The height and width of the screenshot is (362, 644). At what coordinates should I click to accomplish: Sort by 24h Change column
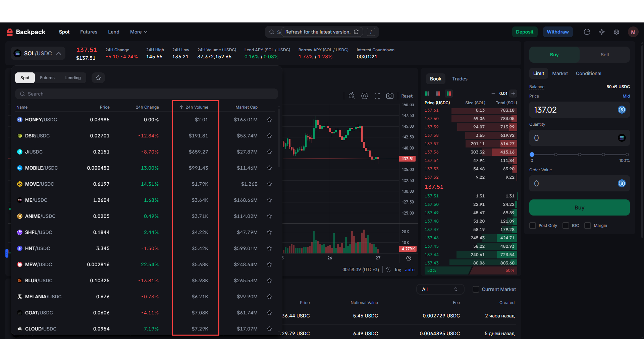(147, 107)
